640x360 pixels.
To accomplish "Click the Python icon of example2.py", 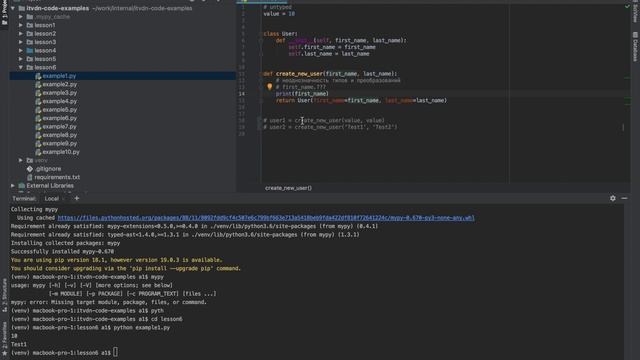I will [x=38, y=84].
